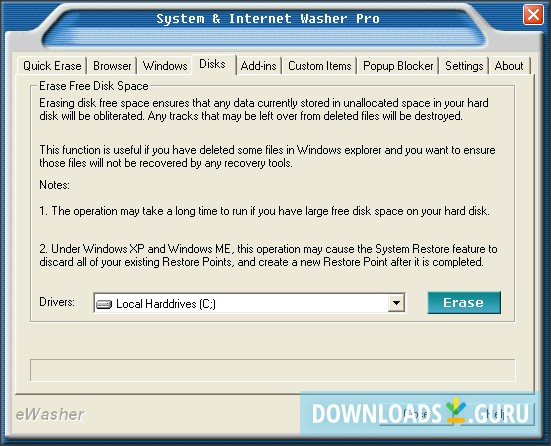Switch to the Settings tab
551x446 pixels.
pyautogui.click(x=464, y=66)
